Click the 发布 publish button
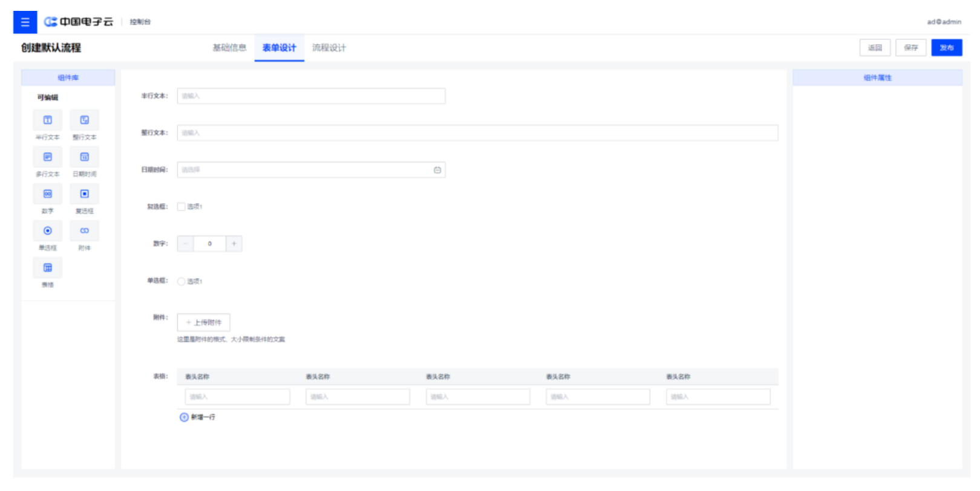The width and height of the screenshot is (980, 491). [946, 48]
